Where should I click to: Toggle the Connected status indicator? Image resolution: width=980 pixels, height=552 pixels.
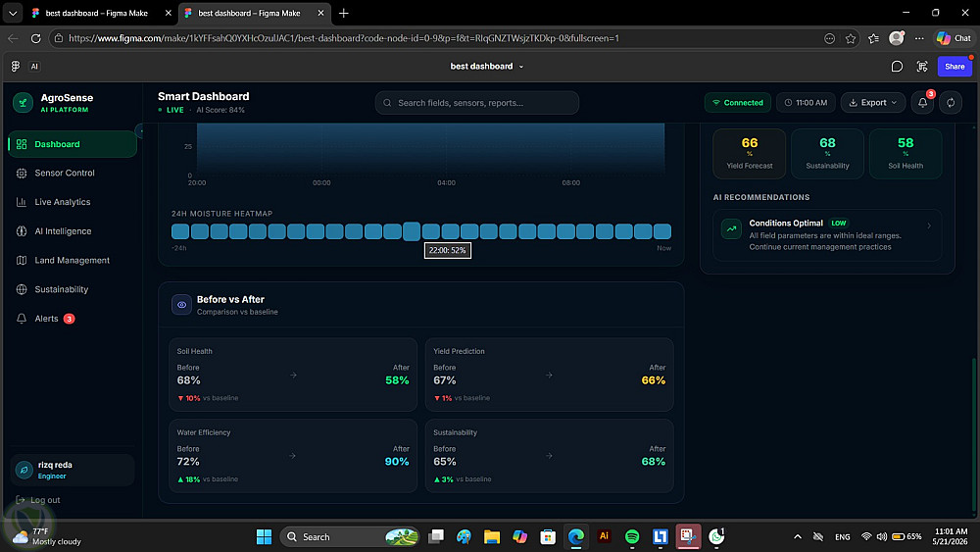[x=738, y=103]
